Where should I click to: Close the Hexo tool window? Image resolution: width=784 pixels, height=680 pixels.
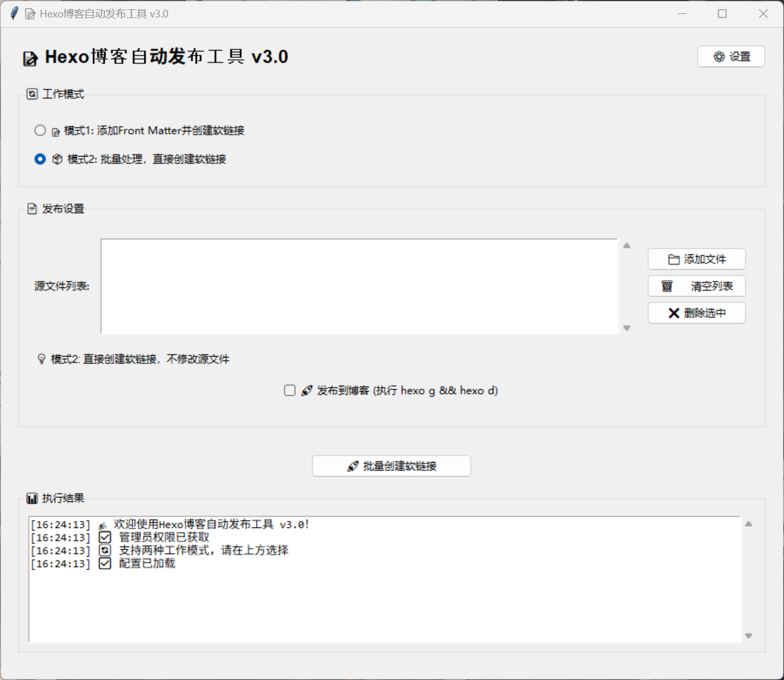click(x=763, y=13)
